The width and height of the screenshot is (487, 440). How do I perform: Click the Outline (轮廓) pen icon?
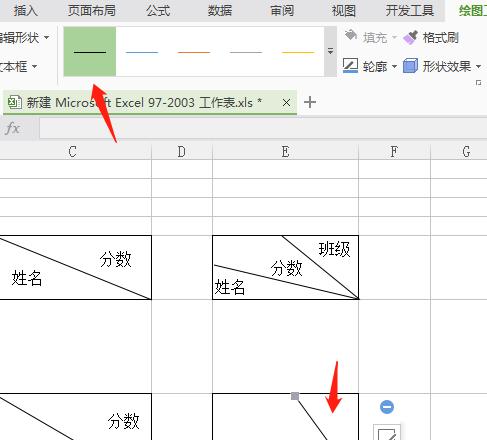click(x=350, y=65)
